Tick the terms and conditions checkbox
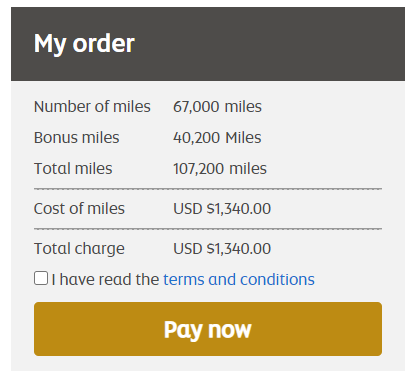414x380 pixels. pos(41,278)
